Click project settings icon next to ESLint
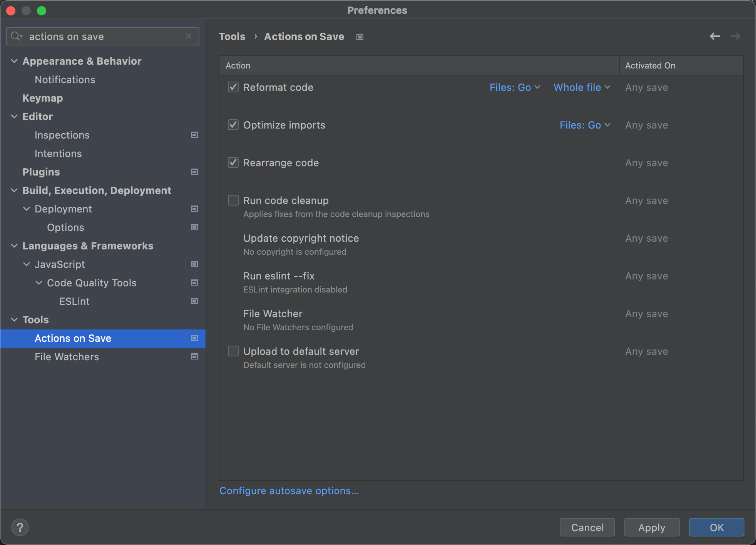This screenshot has height=545, width=756. [x=194, y=301]
